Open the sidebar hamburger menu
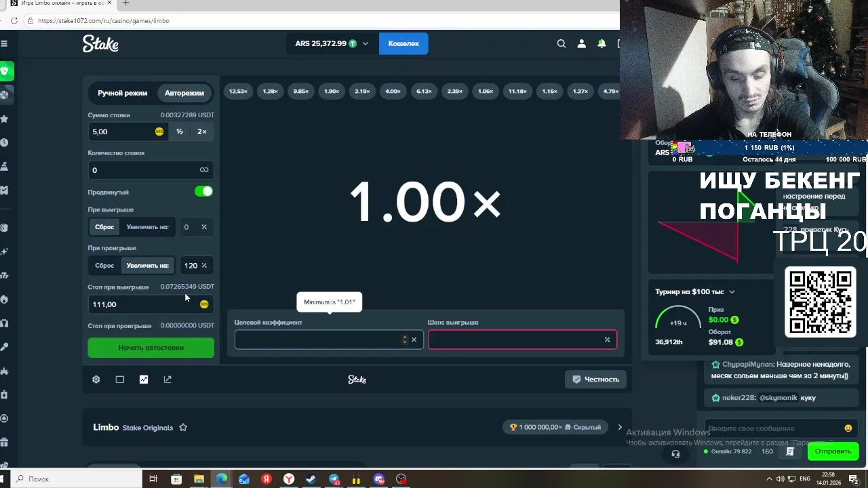The width and height of the screenshot is (868, 488). (x=4, y=43)
